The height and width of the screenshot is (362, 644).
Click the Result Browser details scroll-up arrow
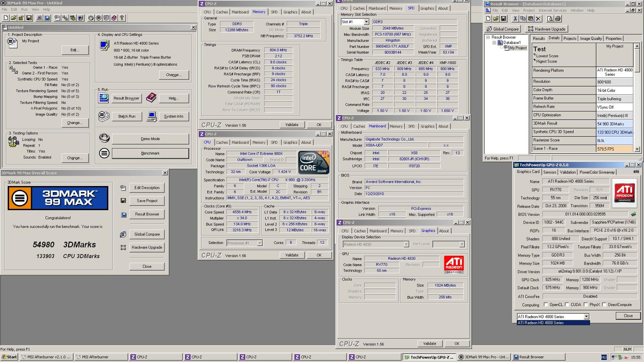click(x=637, y=46)
